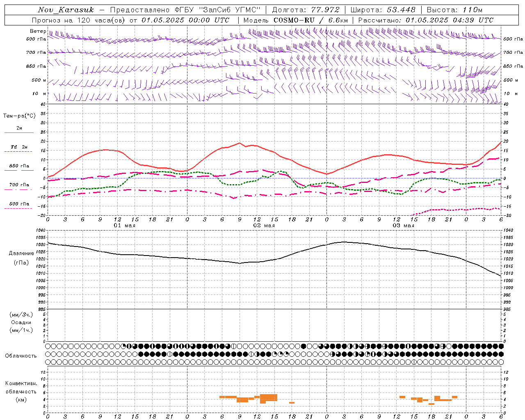
Task: Click the '500 м' wind level label on left
Action: point(39,80)
